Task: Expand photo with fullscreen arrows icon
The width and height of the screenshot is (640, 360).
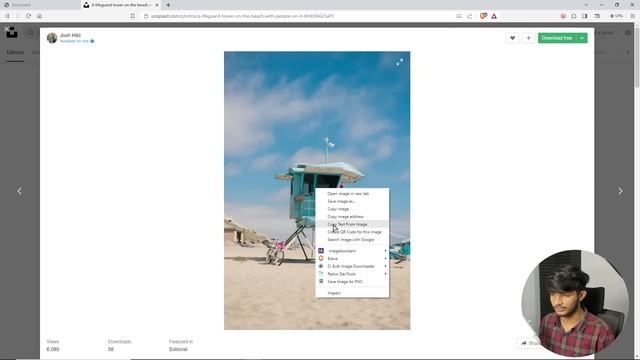Action: (400, 62)
